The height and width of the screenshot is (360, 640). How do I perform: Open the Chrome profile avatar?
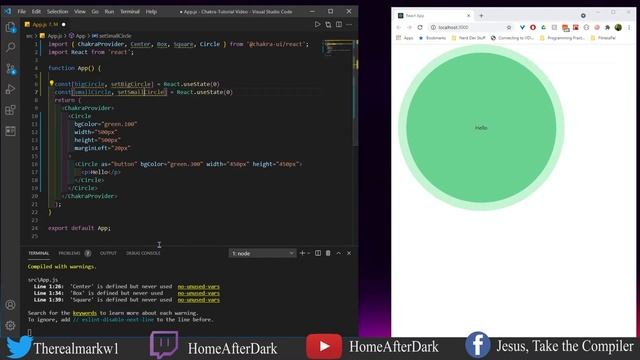coord(618,27)
